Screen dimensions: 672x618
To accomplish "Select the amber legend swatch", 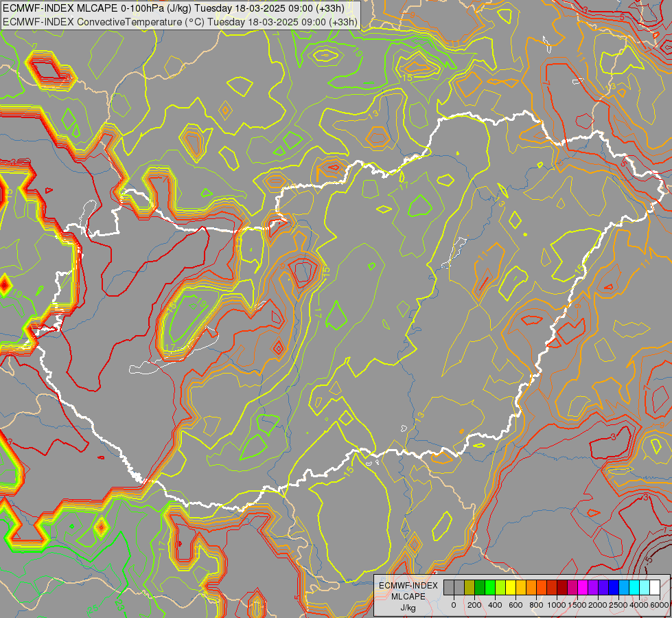I will coord(521,588).
